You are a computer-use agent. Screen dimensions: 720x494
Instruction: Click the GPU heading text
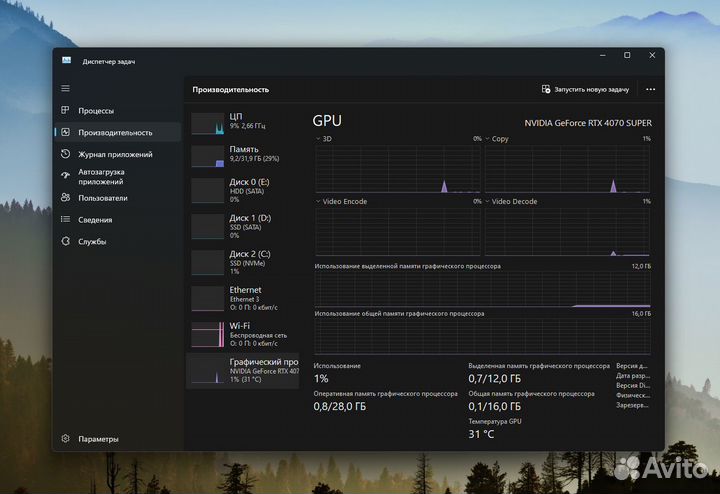[327, 121]
